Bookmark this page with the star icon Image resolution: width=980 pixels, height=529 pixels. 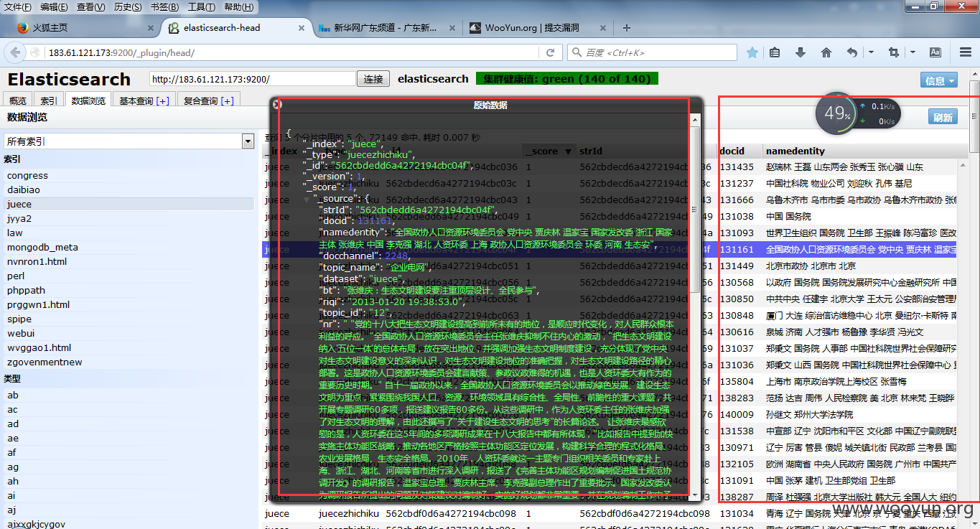[x=752, y=52]
